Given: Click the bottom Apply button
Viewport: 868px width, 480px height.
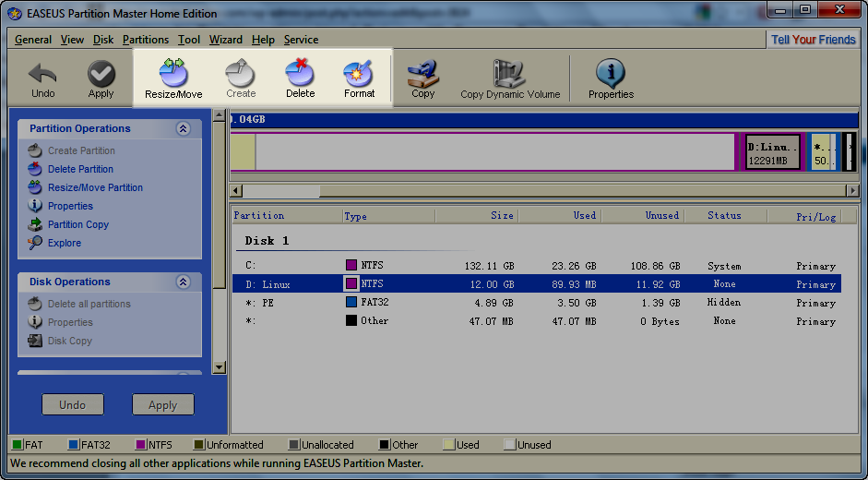Looking at the screenshot, I should click(162, 404).
